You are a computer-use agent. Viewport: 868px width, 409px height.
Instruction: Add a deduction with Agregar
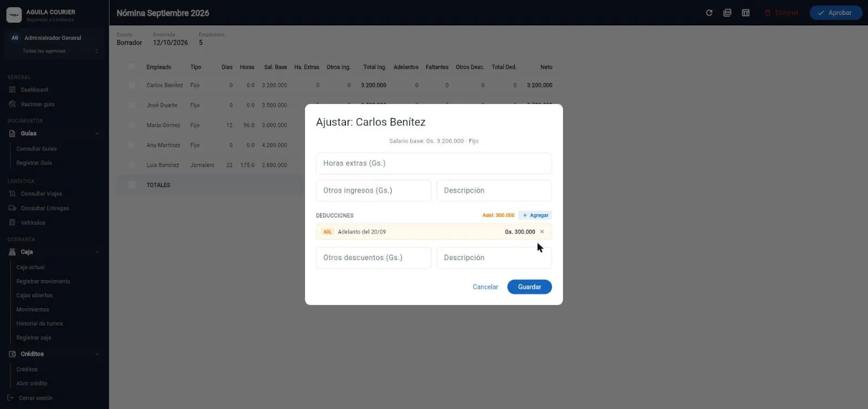point(535,215)
